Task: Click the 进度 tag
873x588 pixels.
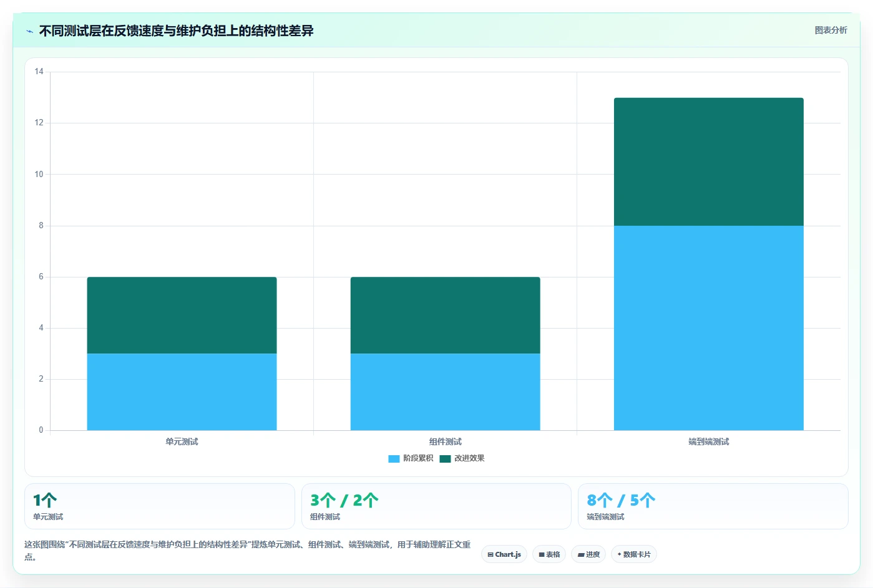Action: [x=588, y=554]
